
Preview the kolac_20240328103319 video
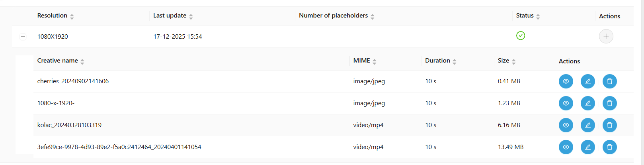tap(566, 125)
